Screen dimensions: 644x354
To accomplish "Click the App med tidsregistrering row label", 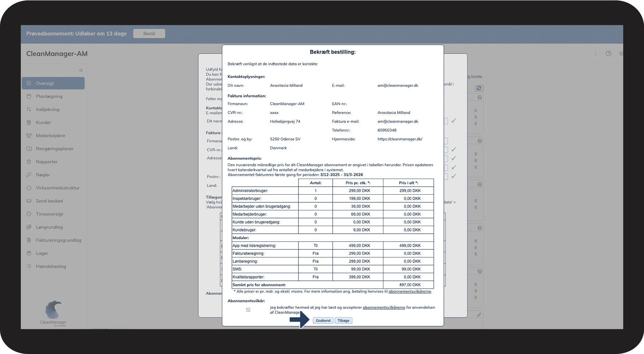I will click(254, 246).
